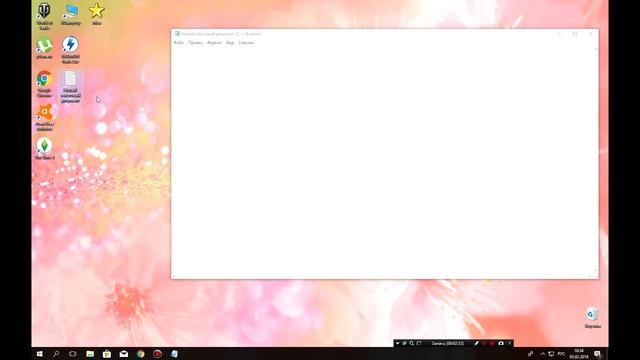Open taskbar search magnifier
The width and height of the screenshot is (640, 360).
tap(56, 354)
